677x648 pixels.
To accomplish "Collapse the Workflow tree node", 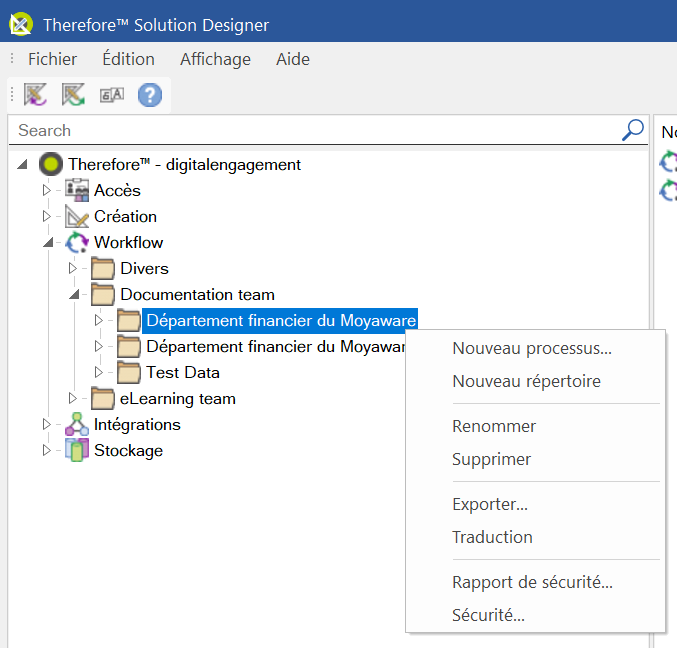I will click(x=48, y=242).
